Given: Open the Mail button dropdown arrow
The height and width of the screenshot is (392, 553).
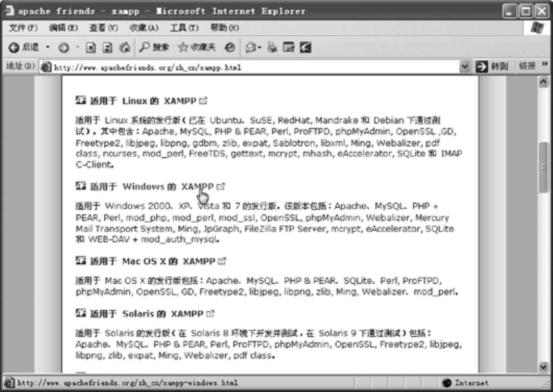Looking at the screenshot, I should click(x=260, y=47).
